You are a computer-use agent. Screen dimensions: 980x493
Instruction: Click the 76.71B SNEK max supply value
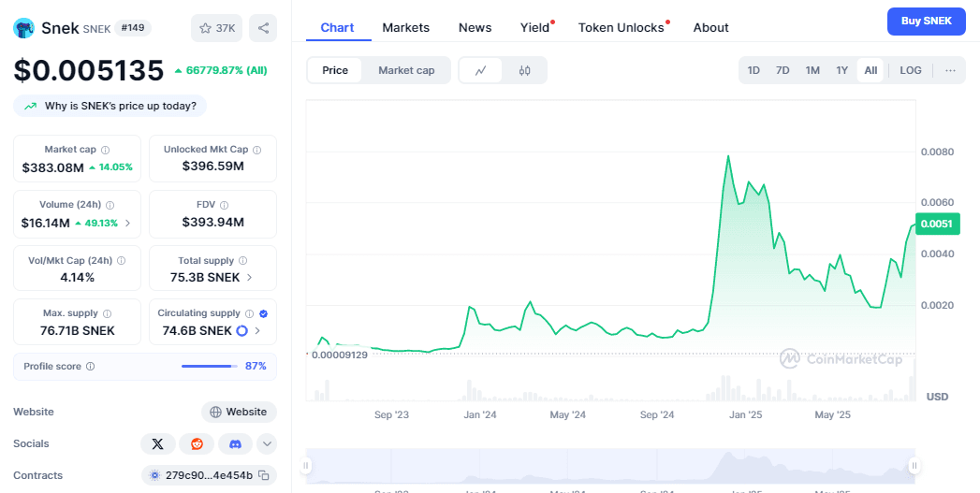click(78, 331)
